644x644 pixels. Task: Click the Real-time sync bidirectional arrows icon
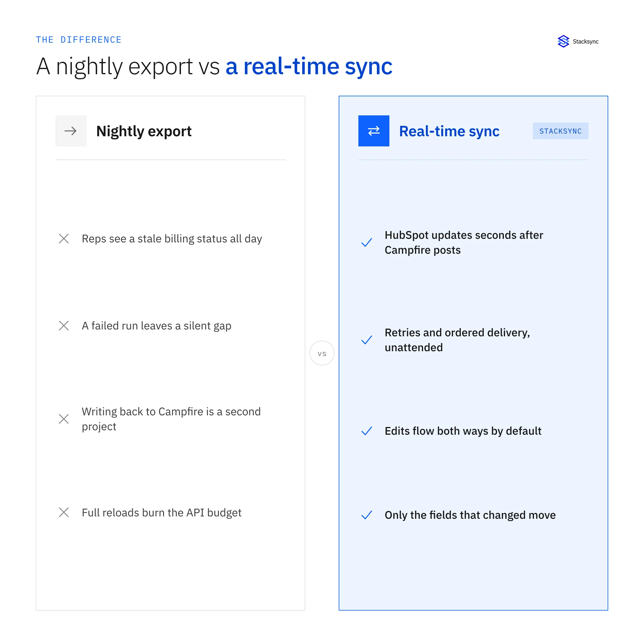[374, 131]
